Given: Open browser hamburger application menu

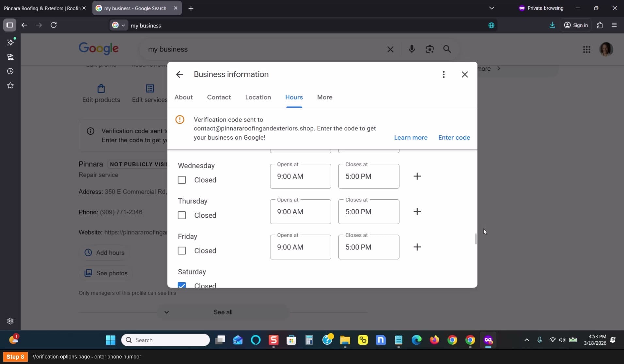Looking at the screenshot, I should (x=614, y=25).
